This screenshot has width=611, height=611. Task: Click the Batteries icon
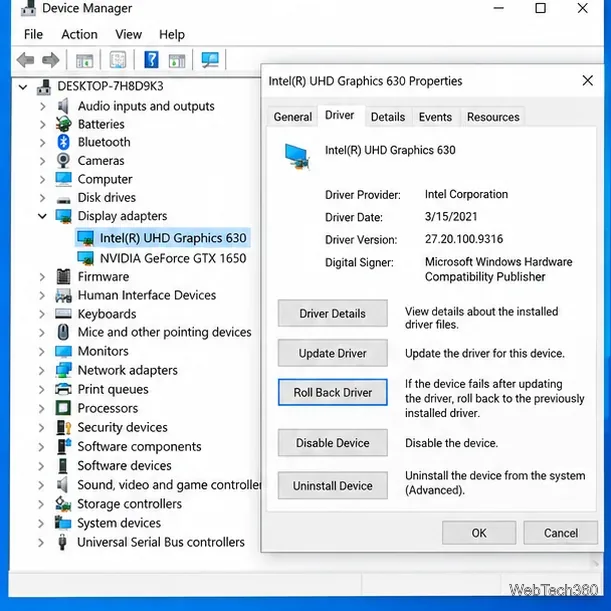[x=63, y=124]
